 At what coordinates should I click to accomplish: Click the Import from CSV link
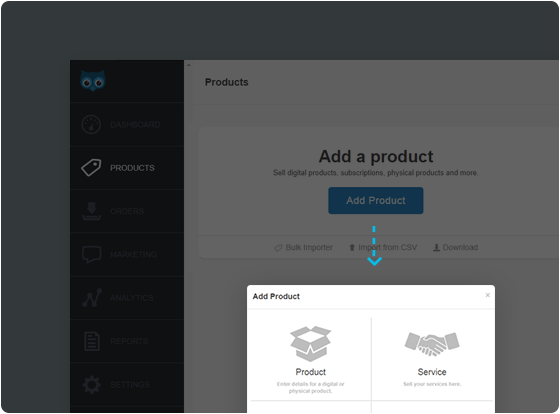pos(383,248)
